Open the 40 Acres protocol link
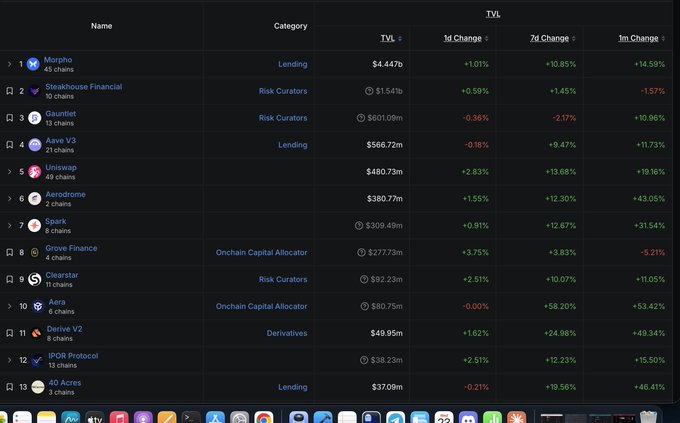 click(x=65, y=383)
